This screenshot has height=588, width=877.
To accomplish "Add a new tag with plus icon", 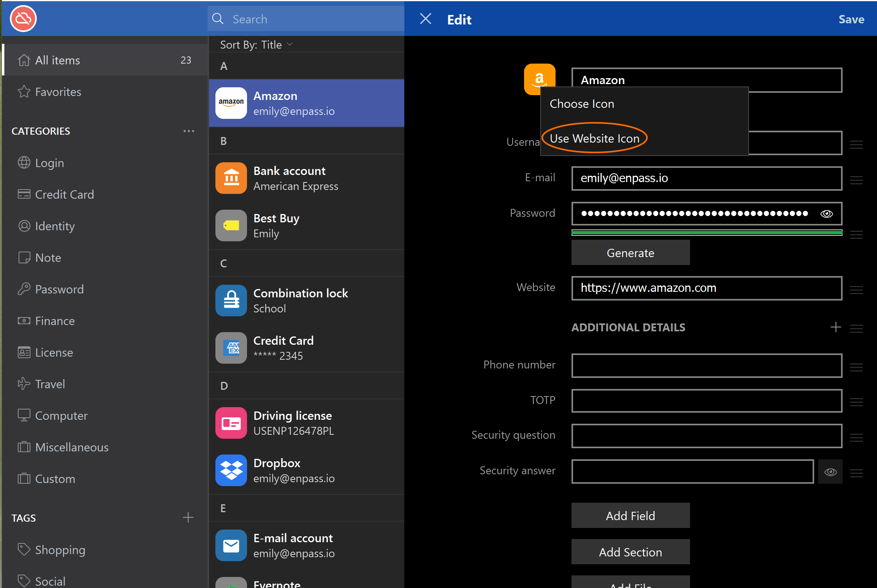I will click(188, 517).
